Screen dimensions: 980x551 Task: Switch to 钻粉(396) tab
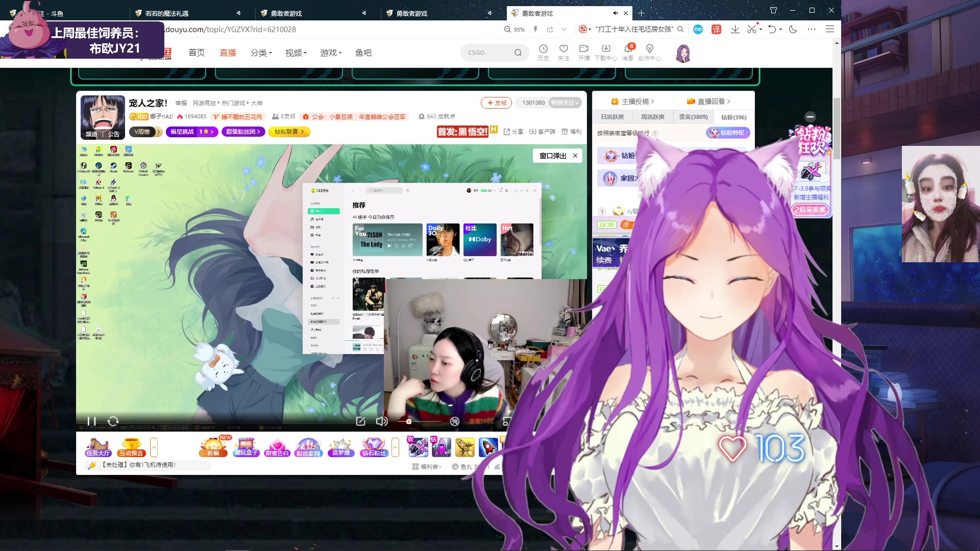733,117
